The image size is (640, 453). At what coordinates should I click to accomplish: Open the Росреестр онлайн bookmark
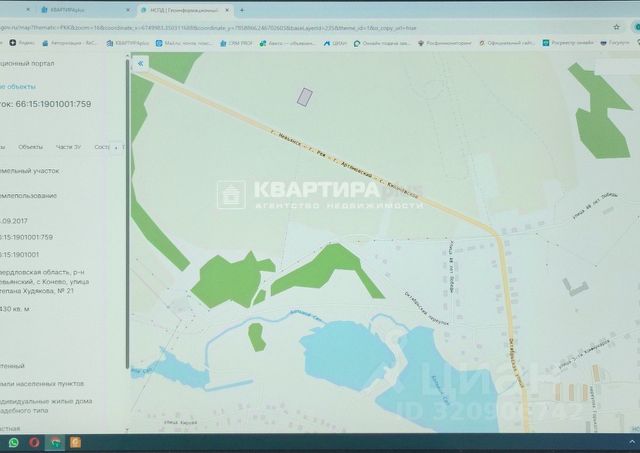(568, 43)
